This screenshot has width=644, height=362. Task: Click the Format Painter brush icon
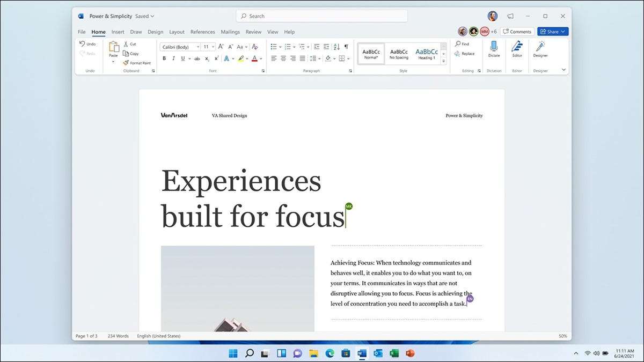126,63
